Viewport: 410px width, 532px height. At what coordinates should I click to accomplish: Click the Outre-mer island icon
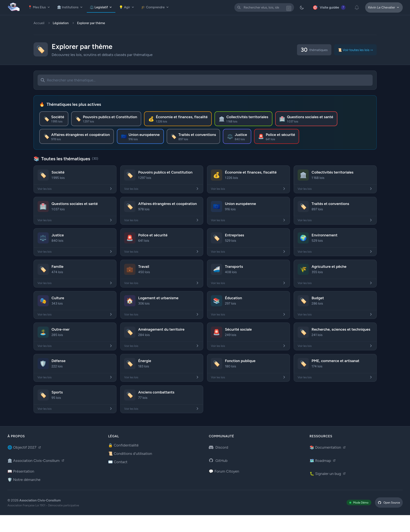43,332
